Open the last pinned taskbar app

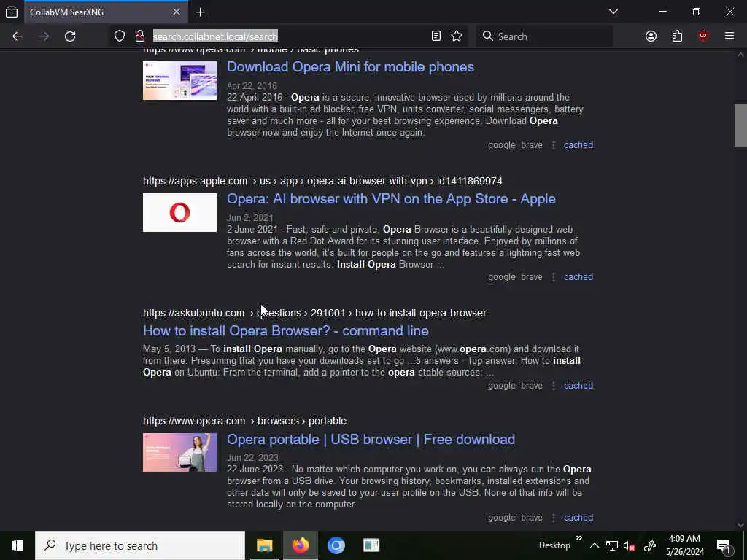click(371, 545)
